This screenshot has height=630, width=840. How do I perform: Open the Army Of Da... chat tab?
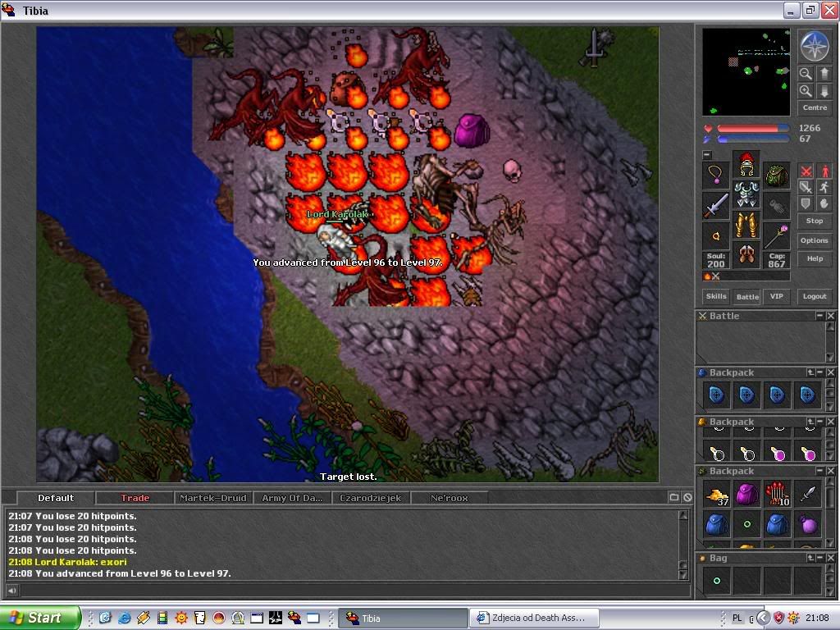pyautogui.click(x=293, y=498)
